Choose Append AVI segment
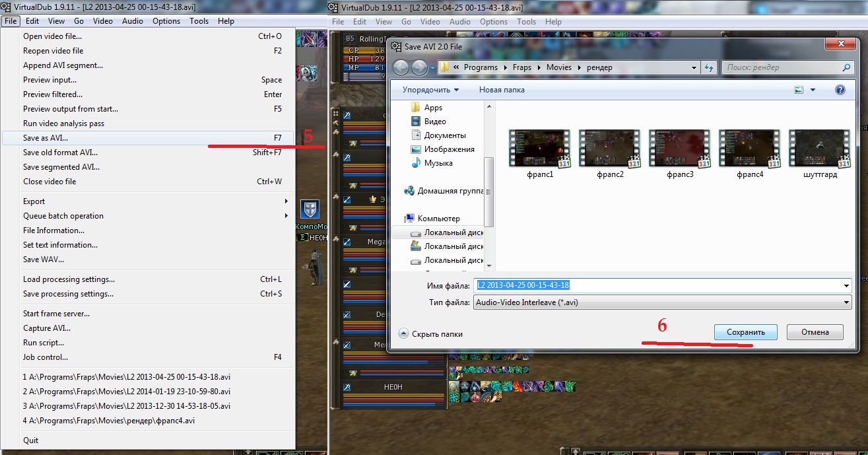Image resolution: width=868 pixels, height=455 pixels. point(149,65)
